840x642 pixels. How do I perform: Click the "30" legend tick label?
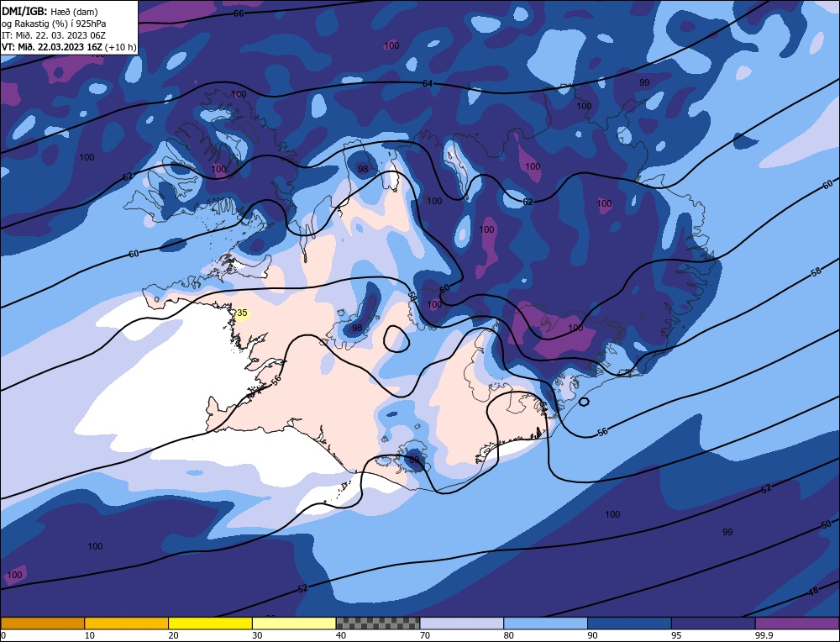[x=257, y=635]
